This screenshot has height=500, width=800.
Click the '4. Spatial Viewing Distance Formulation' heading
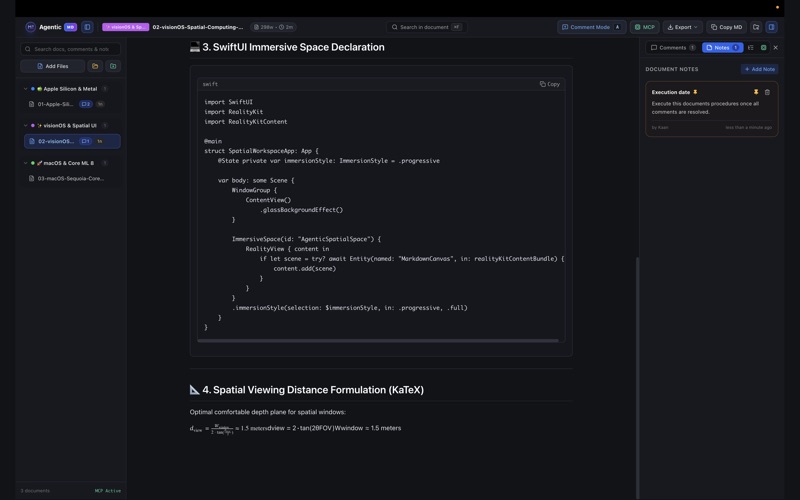pyautogui.click(x=313, y=390)
